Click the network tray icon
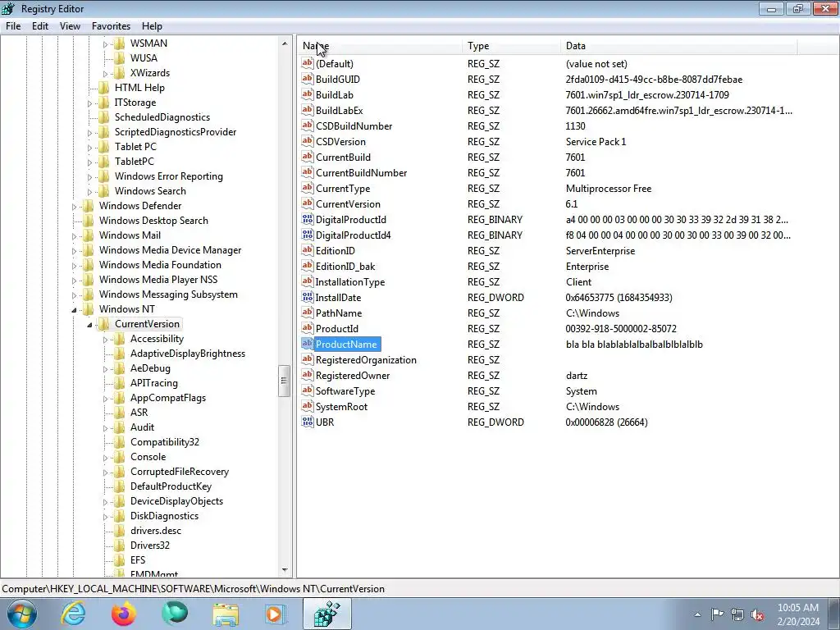840x630 pixels. (737, 614)
